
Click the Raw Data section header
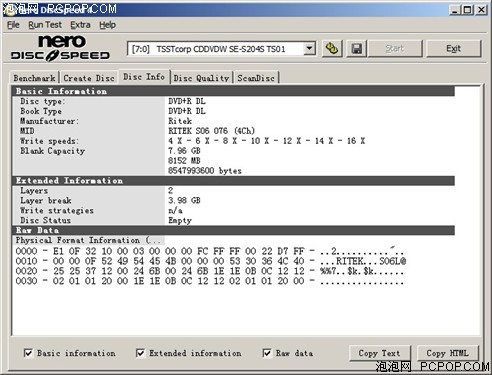[234, 230]
